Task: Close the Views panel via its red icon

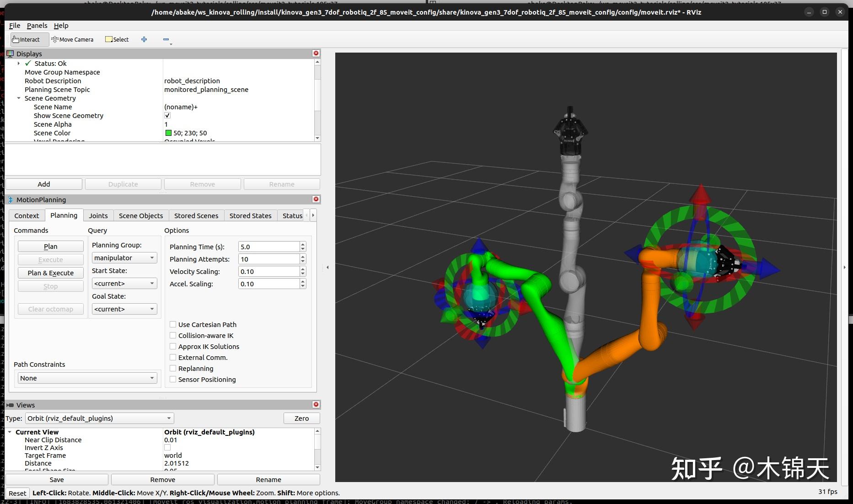Action: tap(316, 404)
